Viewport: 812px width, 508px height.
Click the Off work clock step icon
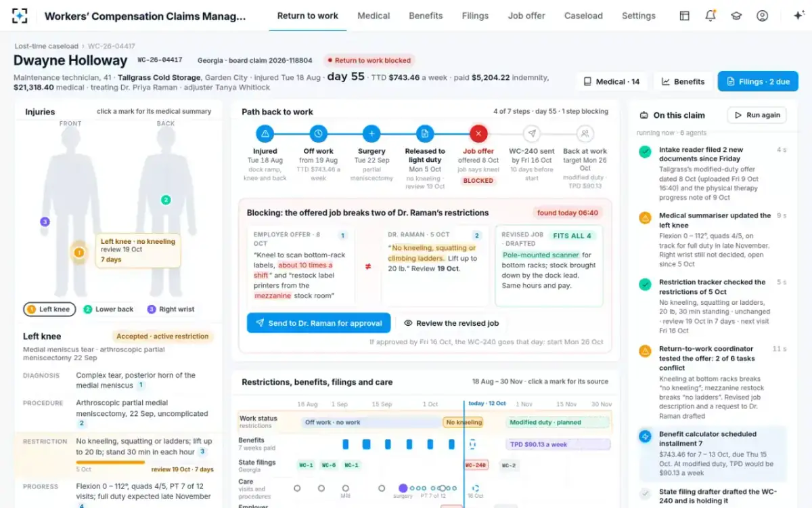click(x=318, y=133)
